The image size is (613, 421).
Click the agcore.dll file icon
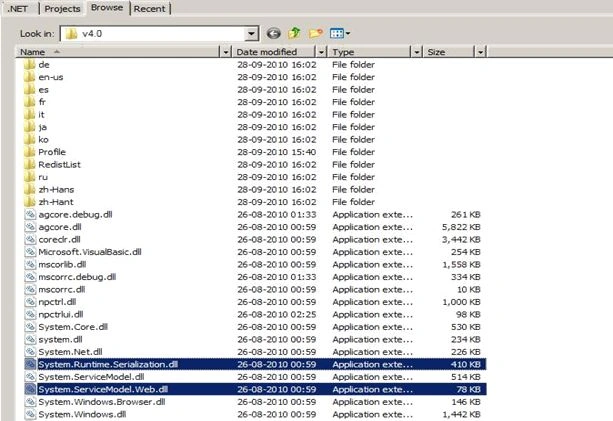pos(30,227)
